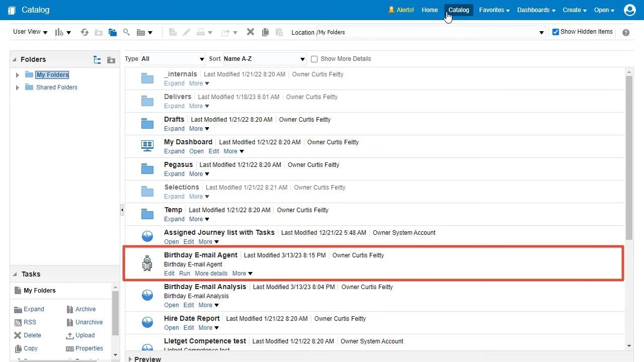This screenshot has width=644, height=362.
Task: Click Run link for Birthday E-mail Agent
Action: click(185, 274)
